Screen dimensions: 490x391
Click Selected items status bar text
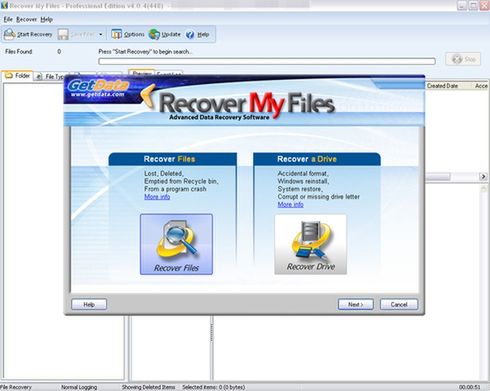click(x=213, y=387)
